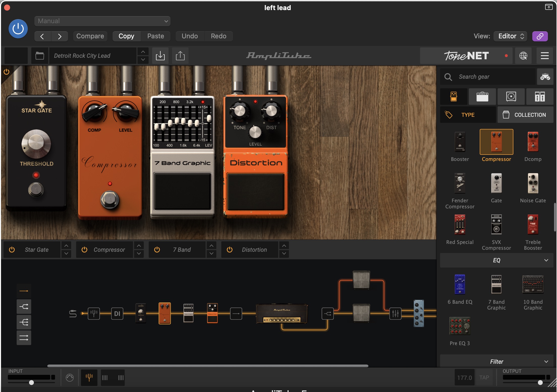
Task: Click the Paste button
Action: point(156,36)
